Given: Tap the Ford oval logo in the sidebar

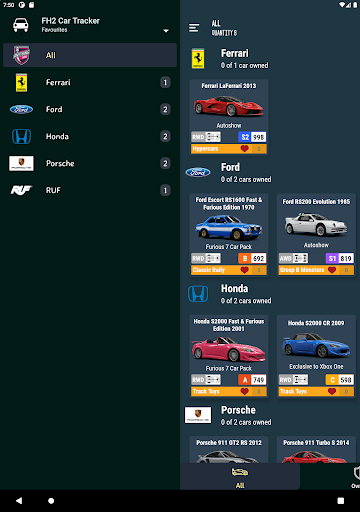Looking at the screenshot, I should point(21,109).
